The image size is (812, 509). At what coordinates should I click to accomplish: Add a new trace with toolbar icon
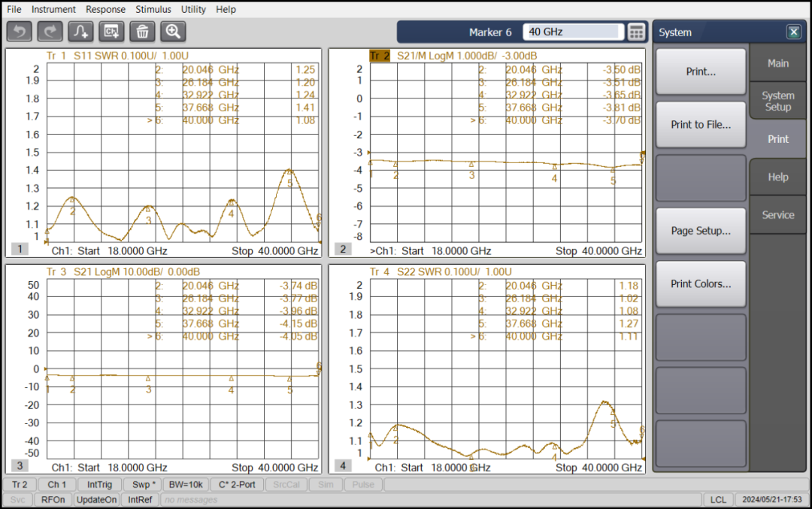point(80,32)
